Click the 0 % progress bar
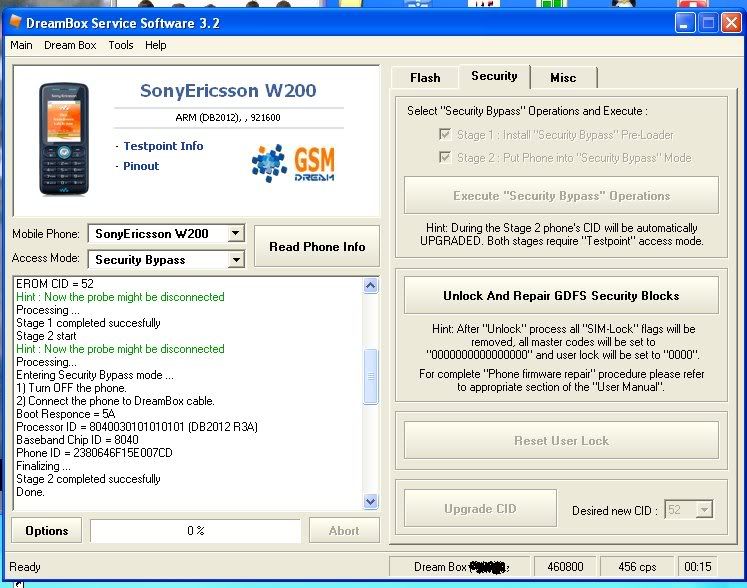747x588 pixels. point(196,530)
